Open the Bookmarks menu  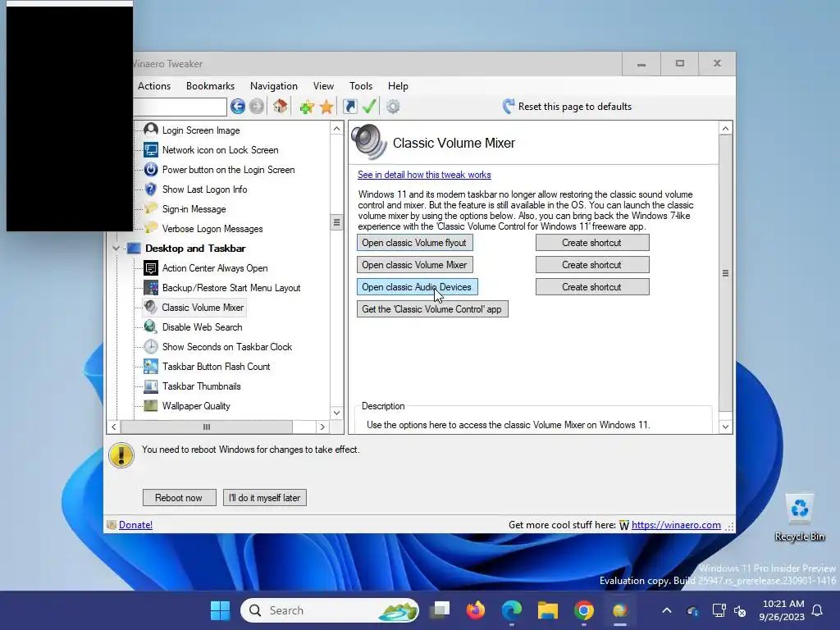point(210,85)
